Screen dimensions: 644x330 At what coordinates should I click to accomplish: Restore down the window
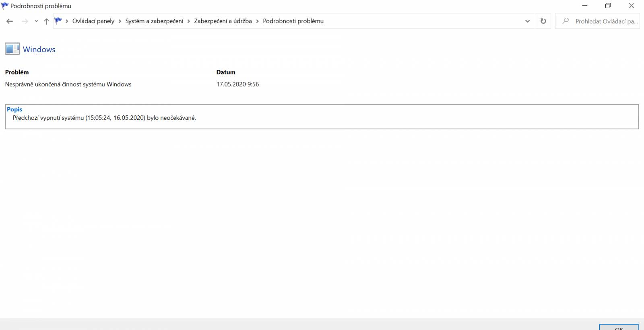point(608,6)
